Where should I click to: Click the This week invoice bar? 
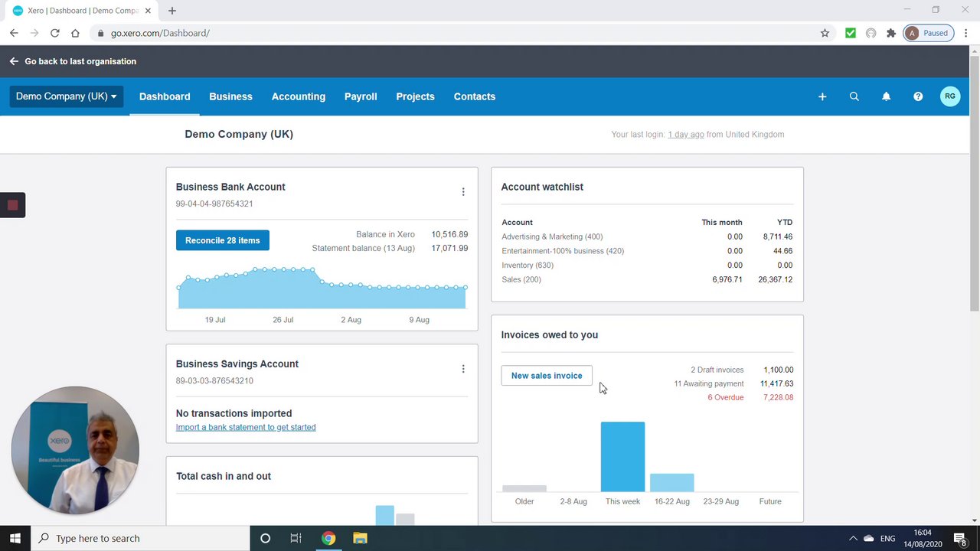622,457
